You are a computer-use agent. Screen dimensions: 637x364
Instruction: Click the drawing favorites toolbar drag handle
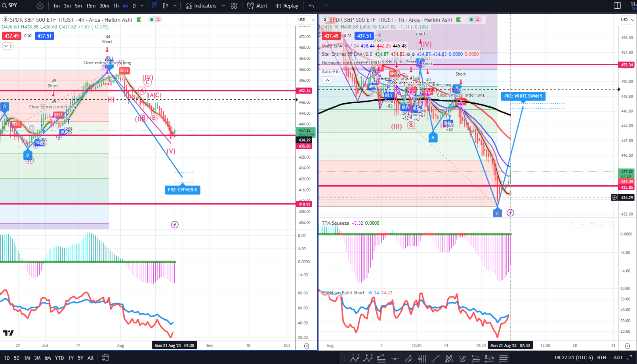(x=343, y=359)
